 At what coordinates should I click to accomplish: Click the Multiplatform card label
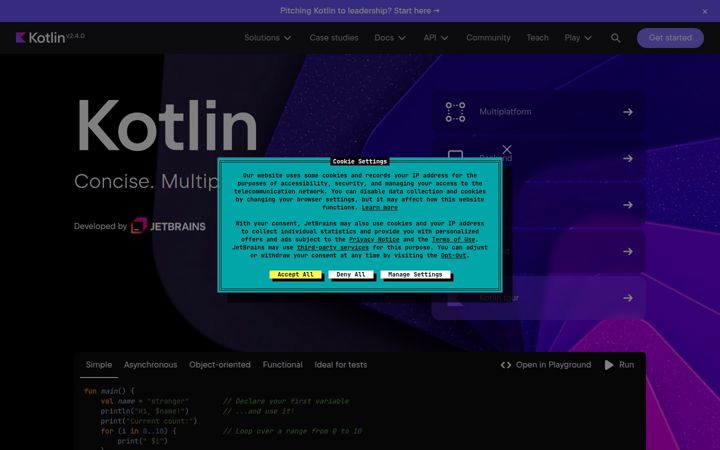505,112
